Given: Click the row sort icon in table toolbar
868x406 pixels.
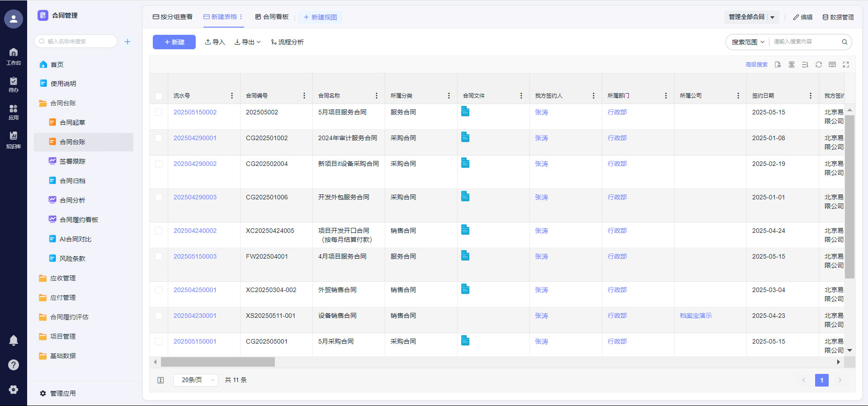Looking at the screenshot, I should click(x=805, y=65).
